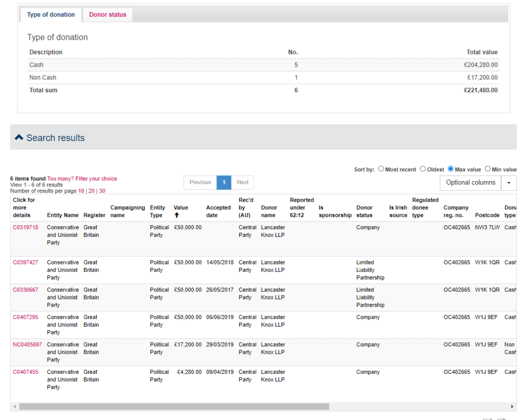Image resolution: width=525 pixels, height=420 pixels.
Task: Choose Min value sorting option
Action: pos(487,169)
